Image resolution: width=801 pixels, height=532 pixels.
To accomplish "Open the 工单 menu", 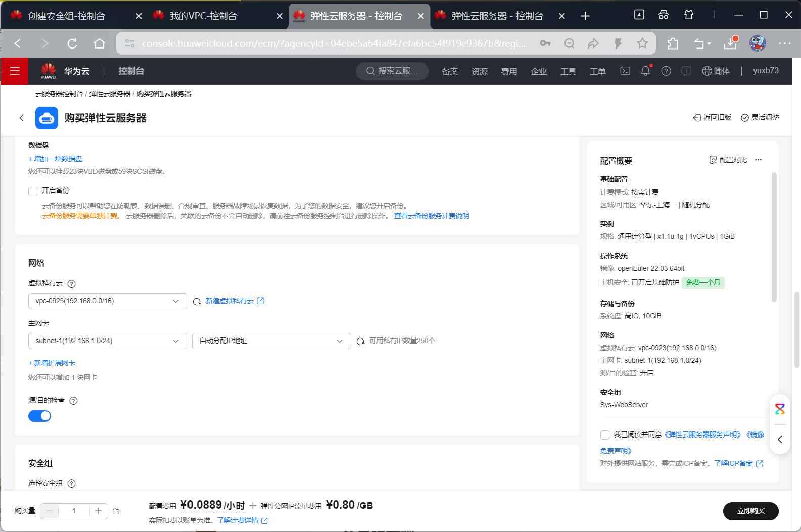I will click(598, 71).
